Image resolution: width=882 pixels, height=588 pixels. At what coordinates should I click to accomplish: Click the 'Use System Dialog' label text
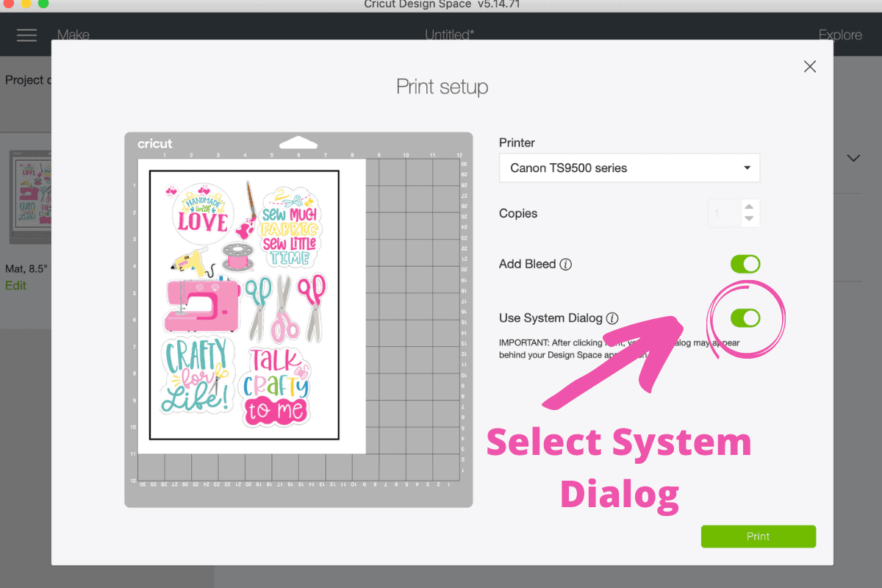(551, 318)
